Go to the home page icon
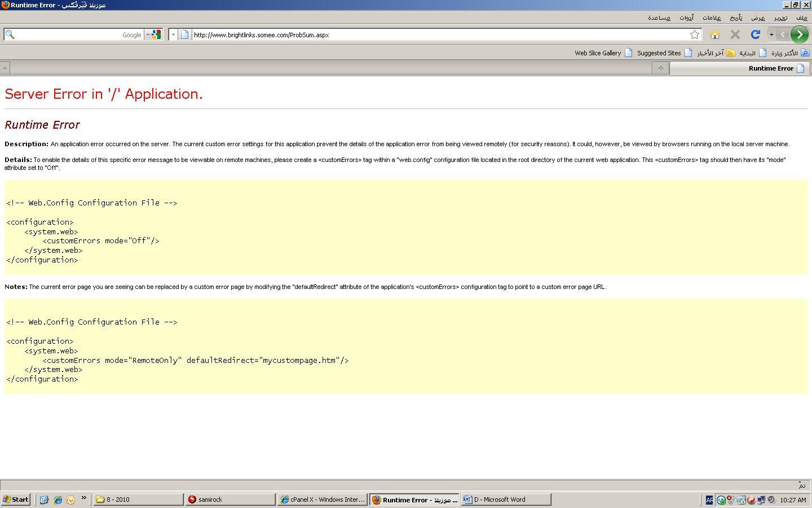 click(715, 34)
